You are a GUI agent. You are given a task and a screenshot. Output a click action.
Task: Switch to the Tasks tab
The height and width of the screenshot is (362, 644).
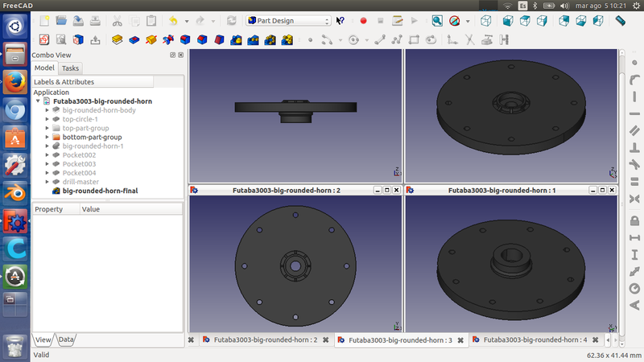tap(70, 68)
